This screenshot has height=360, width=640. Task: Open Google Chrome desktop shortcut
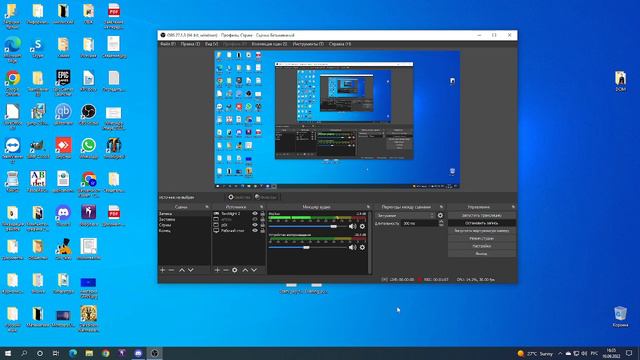click(13, 81)
